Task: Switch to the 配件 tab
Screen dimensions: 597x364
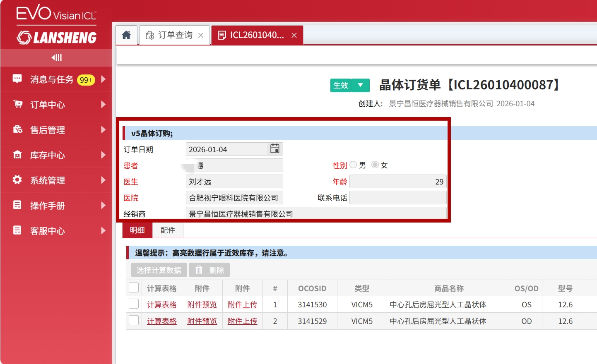Action: coord(168,230)
